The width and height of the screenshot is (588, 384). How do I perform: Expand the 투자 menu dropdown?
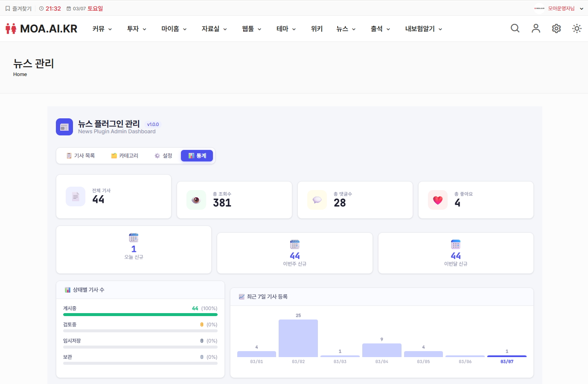coord(137,29)
